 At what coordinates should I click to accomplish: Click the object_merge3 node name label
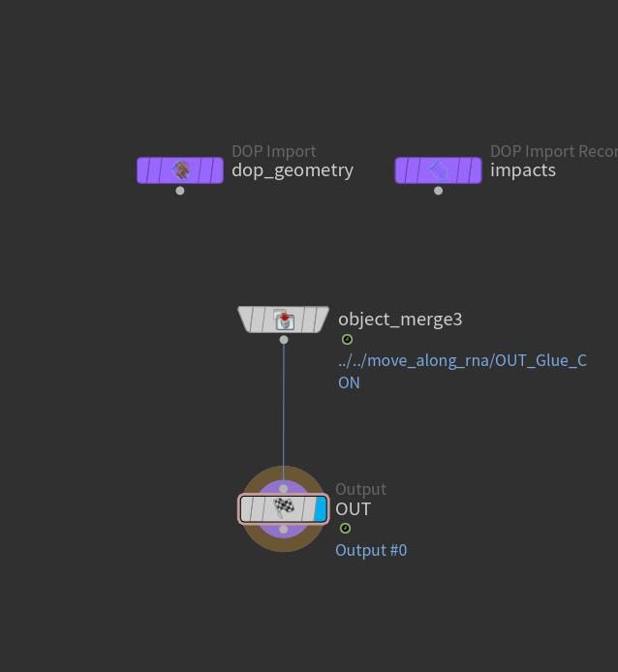400,319
